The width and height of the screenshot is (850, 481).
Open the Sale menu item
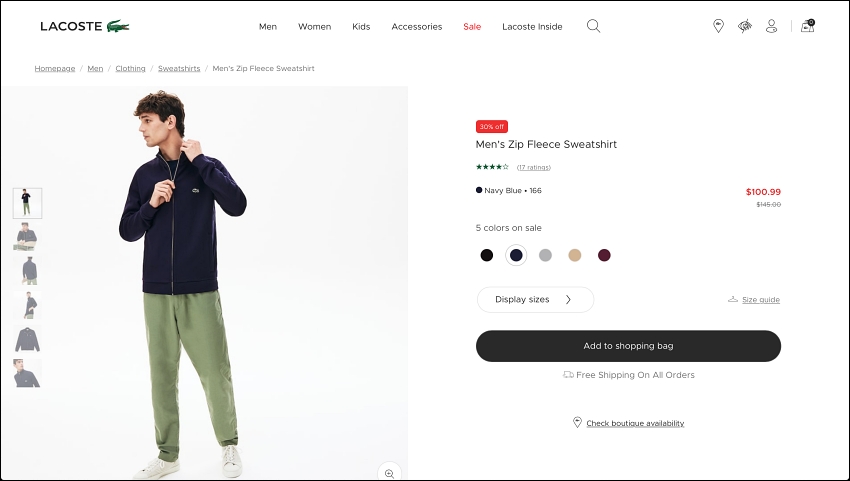pyautogui.click(x=472, y=27)
